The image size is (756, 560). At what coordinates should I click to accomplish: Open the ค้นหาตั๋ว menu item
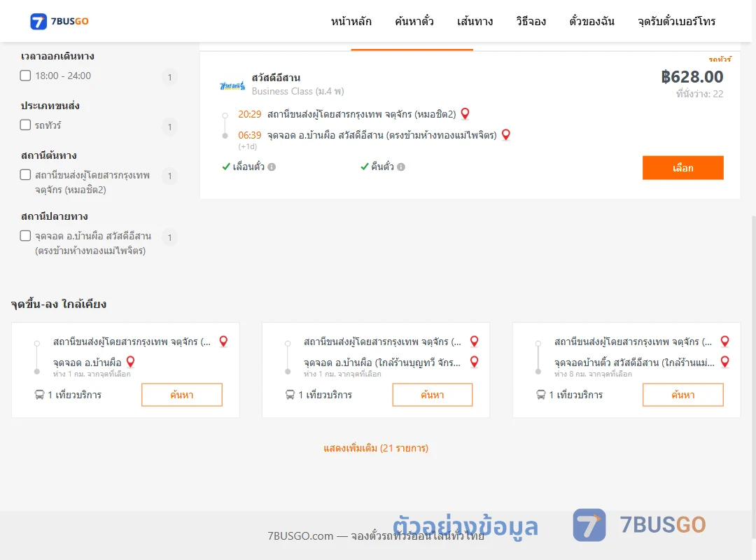coord(414,21)
